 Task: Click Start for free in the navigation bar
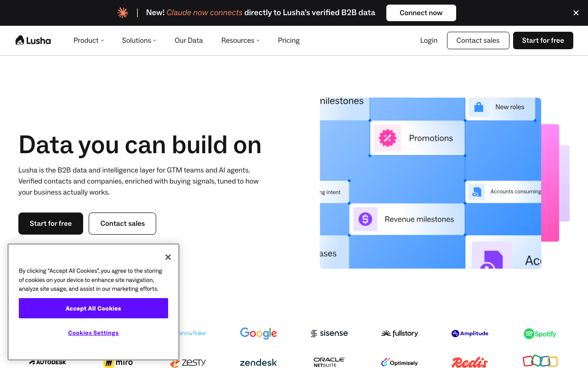[x=543, y=40]
